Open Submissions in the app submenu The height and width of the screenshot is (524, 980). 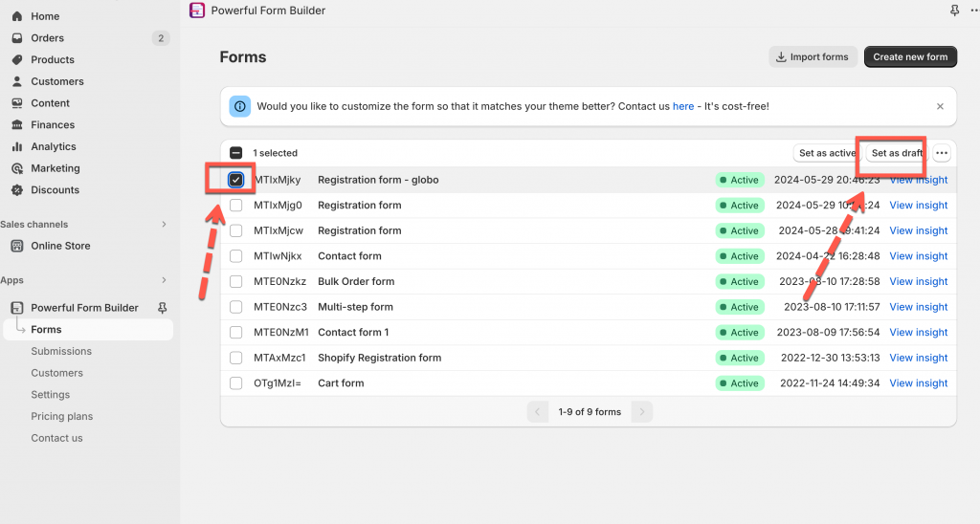[x=61, y=351]
